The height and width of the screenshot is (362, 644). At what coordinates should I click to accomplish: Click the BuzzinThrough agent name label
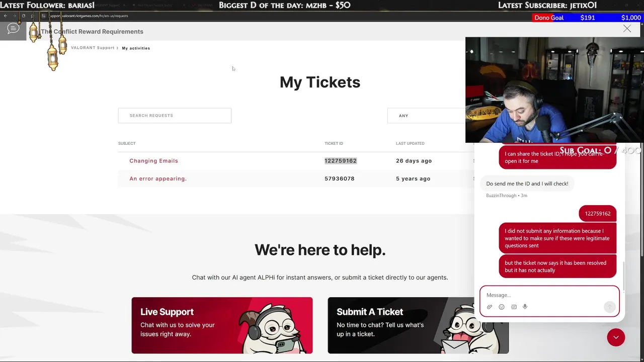[501, 196]
